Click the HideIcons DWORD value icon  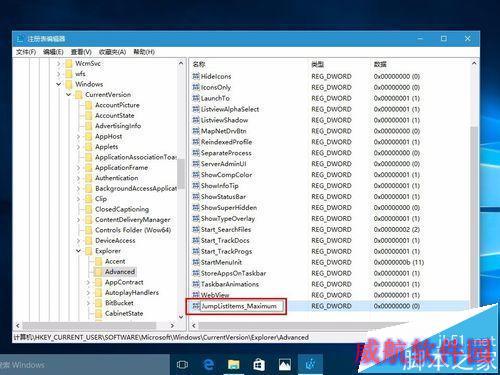click(196, 76)
